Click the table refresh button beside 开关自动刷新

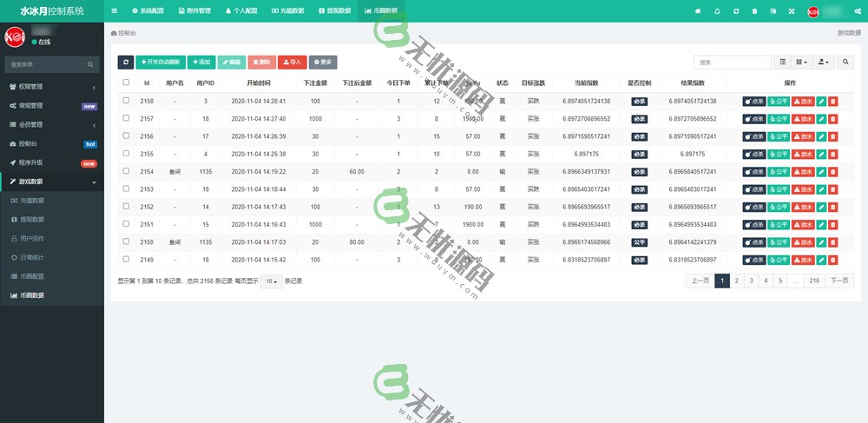[x=126, y=63]
